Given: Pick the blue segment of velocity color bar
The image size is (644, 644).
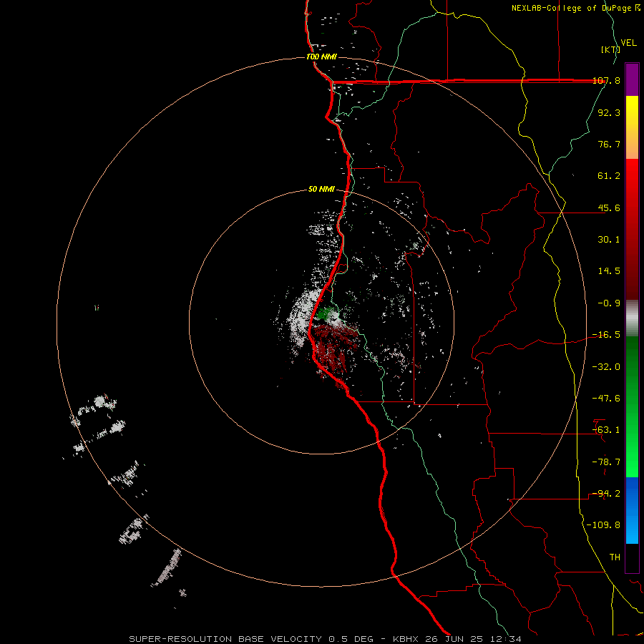Looking at the screenshot, I should (632, 510).
